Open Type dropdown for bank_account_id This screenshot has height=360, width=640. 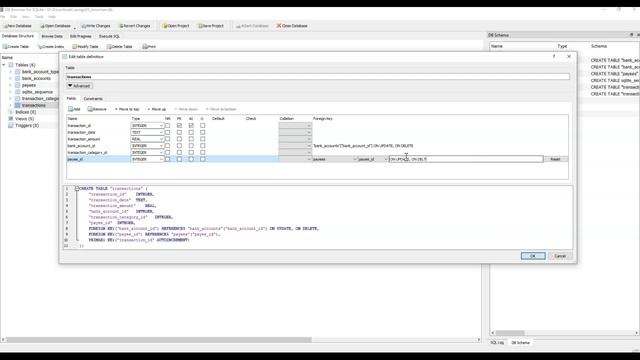click(147, 146)
